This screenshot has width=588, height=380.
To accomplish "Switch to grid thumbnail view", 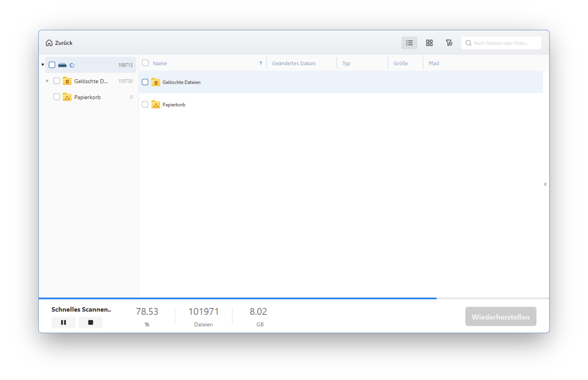I will point(429,43).
